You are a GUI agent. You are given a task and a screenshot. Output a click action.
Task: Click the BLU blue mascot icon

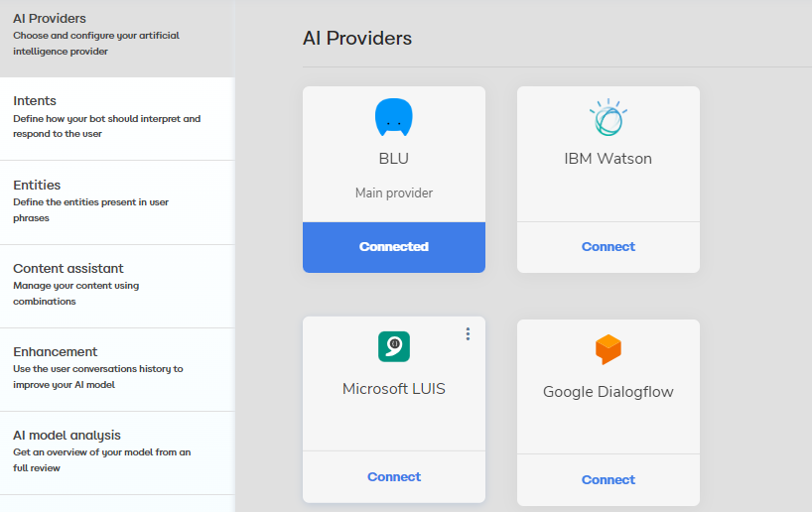coord(393,117)
